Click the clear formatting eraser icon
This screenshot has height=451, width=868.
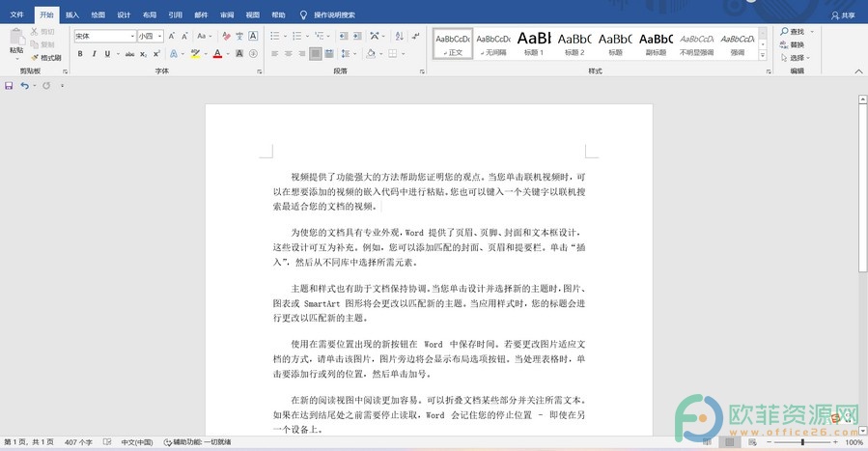pyautogui.click(x=226, y=36)
